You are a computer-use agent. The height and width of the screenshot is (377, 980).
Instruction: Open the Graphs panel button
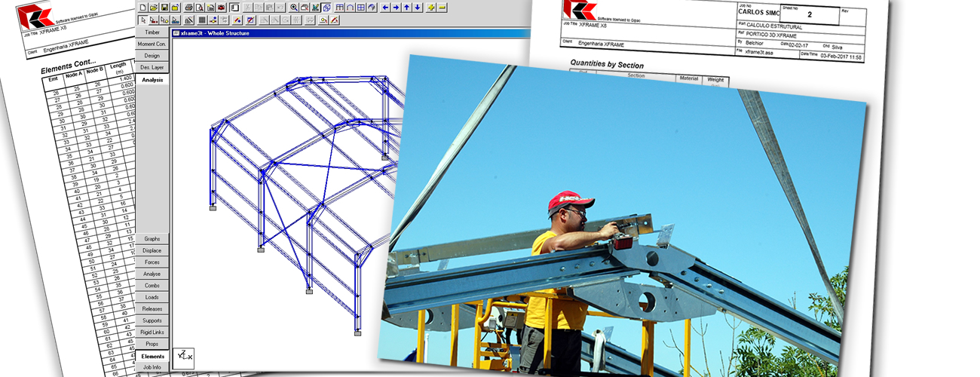click(152, 239)
